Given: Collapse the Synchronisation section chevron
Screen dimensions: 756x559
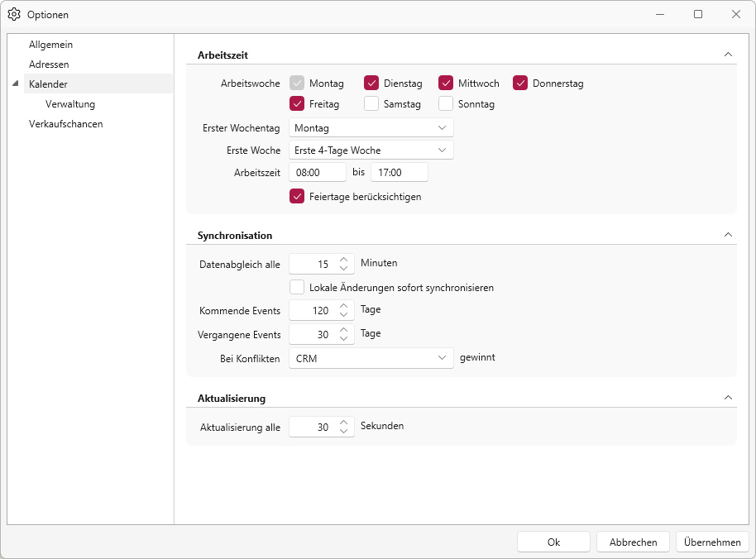Looking at the screenshot, I should 728,235.
